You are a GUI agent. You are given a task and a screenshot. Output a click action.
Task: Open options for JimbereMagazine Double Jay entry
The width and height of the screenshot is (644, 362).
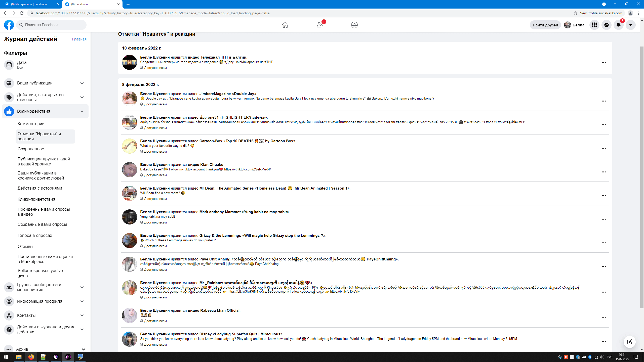pyautogui.click(x=603, y=101)
